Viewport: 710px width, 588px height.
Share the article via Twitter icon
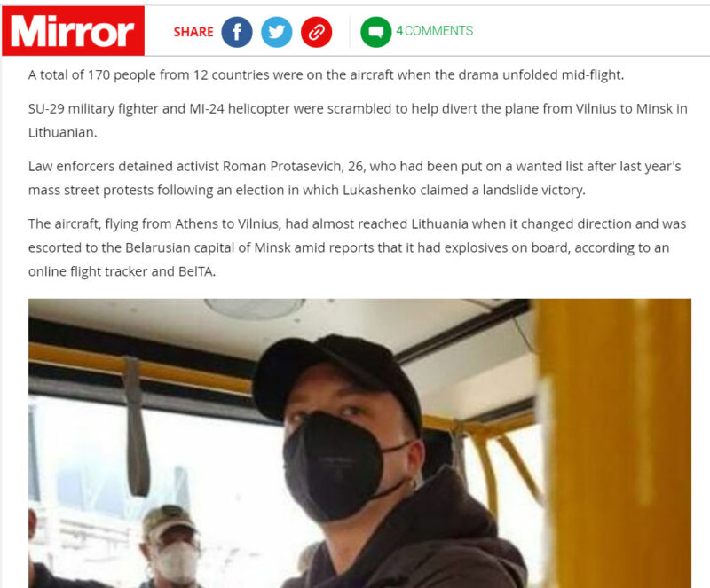click(x=277, y=32)
